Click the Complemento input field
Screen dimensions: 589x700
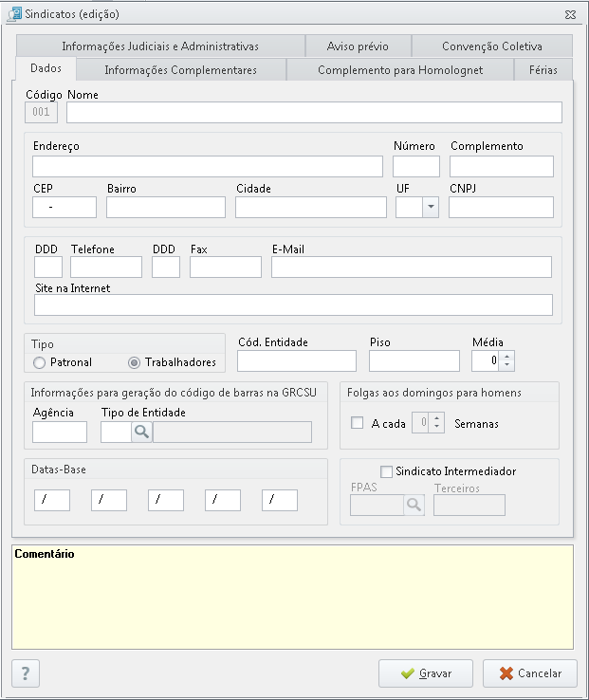502,167
